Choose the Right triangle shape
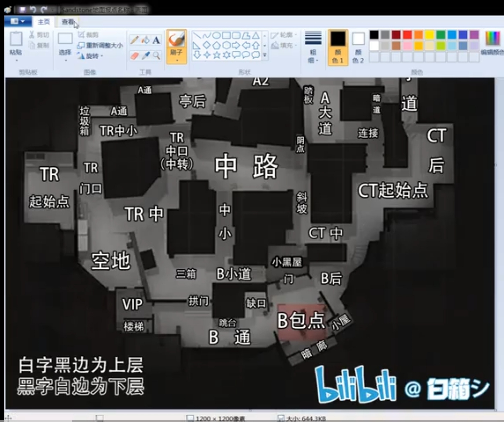The height and width of the screenshot is (422, 504). click(197, 45)
